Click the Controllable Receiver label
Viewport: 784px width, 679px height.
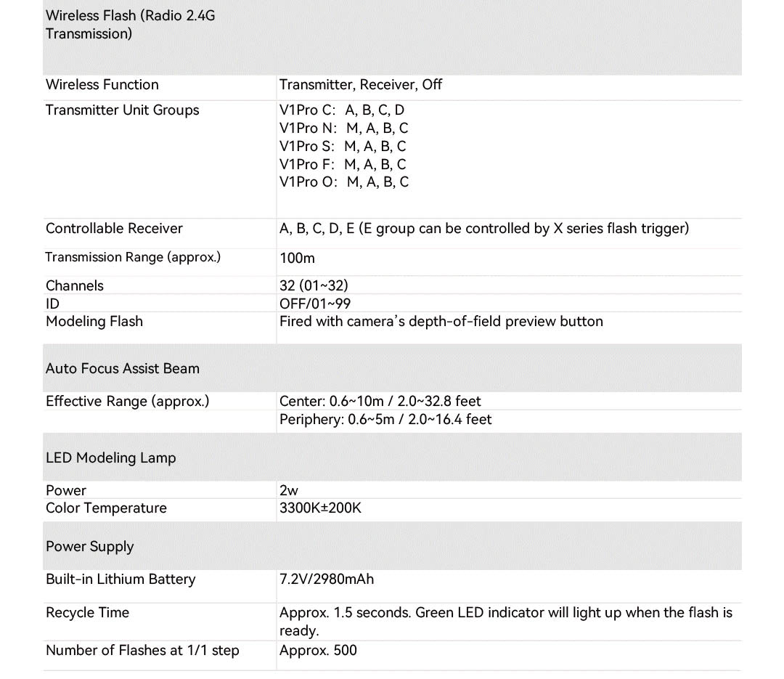click(114, 229)
